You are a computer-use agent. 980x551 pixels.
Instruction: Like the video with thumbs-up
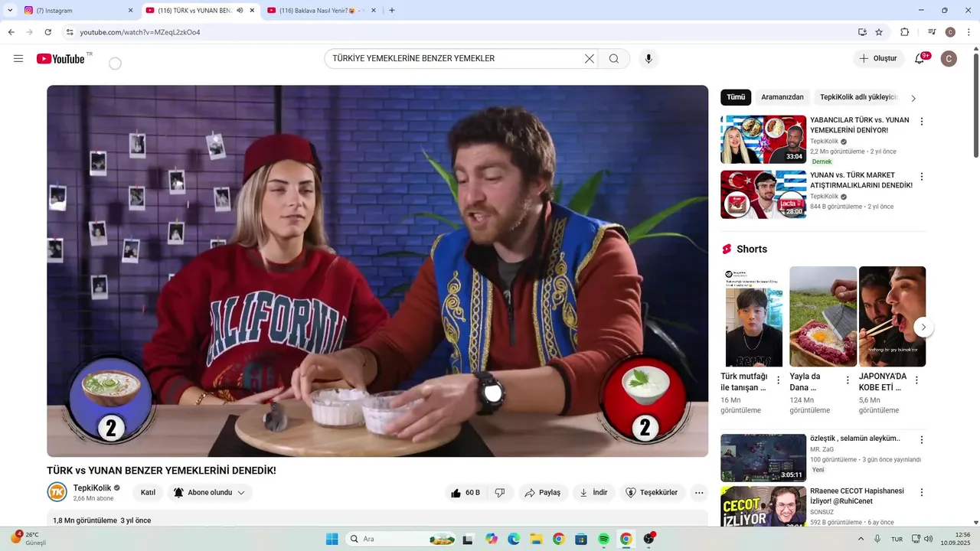tap(465, 493)
